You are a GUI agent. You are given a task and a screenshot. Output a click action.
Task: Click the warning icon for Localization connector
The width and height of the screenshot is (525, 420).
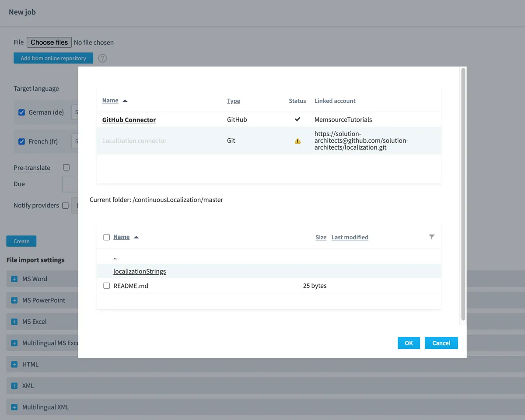click(x=297, y=141)
